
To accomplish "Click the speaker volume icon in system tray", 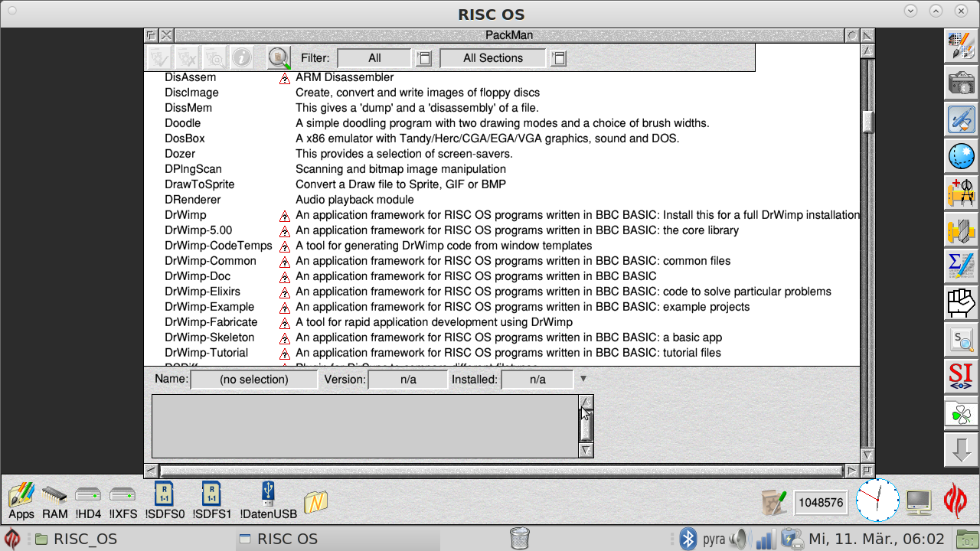I will tap(738, 540).
